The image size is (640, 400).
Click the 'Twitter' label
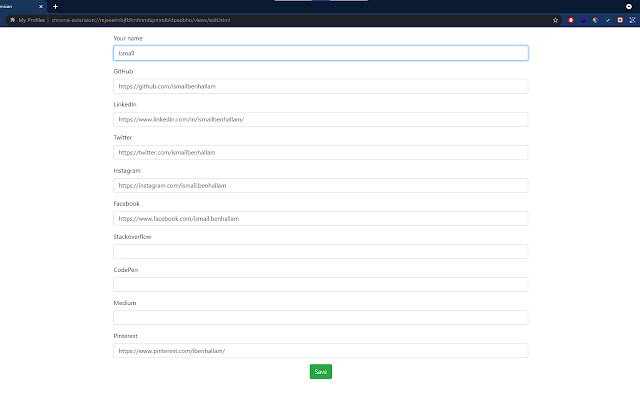click(122, 138)
